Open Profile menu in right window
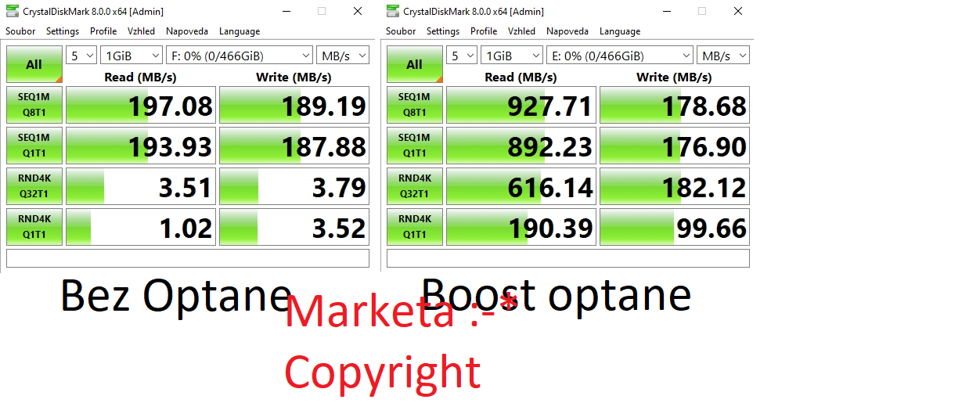 [x=484, y=31]
